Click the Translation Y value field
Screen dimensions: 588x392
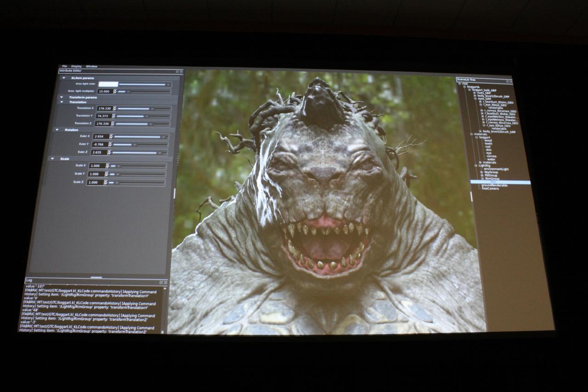tap(104, 116)
